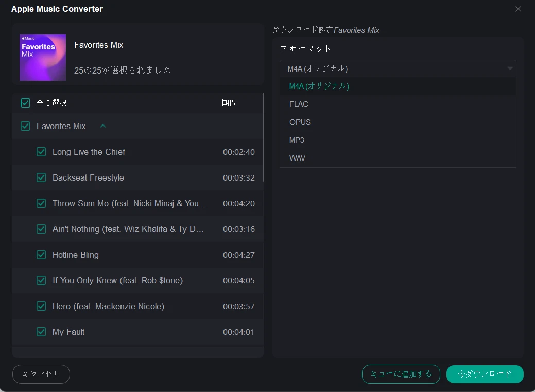Toggle If You Only Knew checkbox
Screen dimensions: 535x392
click(41, 280)
